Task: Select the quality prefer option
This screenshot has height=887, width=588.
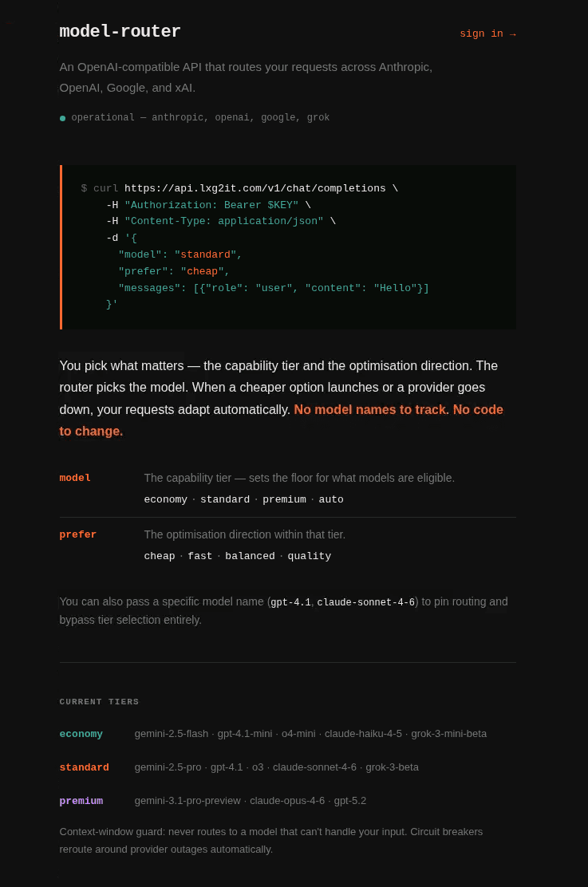Action: pyautogui.click(x=309, y=556)
